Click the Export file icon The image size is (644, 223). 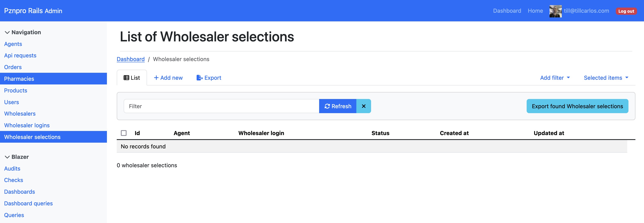coord(200,78)
